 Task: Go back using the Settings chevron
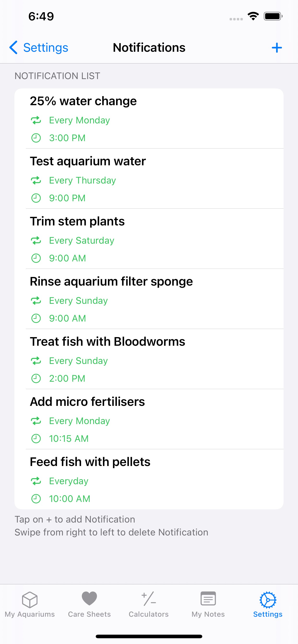coord(13,47)
